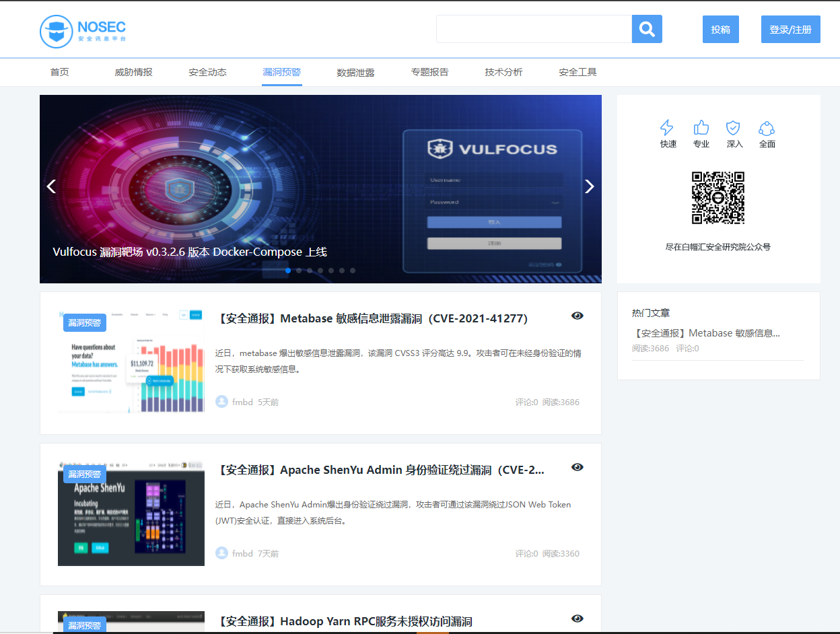Click the thumbs-up 专业 icon
840x634 pixels.
coord(701,128)
